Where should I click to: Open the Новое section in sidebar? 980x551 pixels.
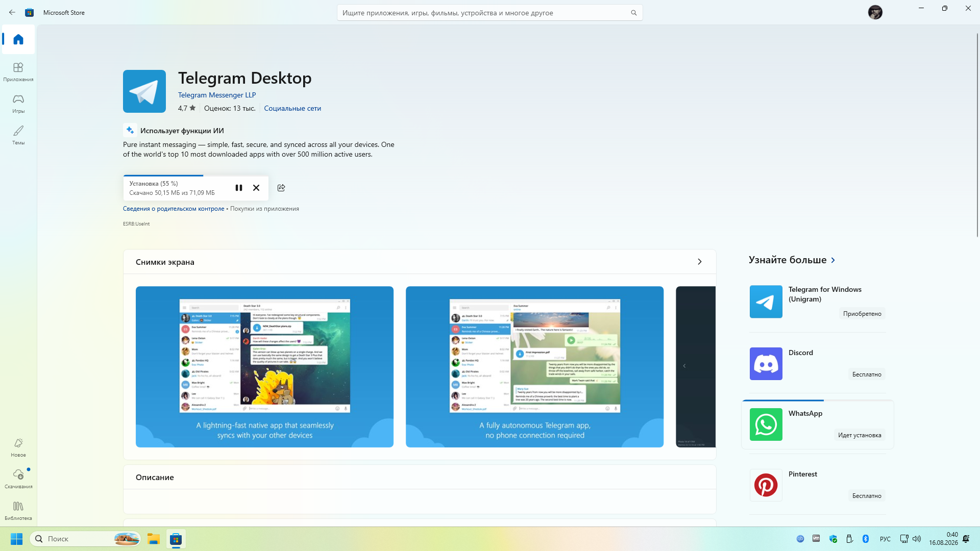point(18,447)
